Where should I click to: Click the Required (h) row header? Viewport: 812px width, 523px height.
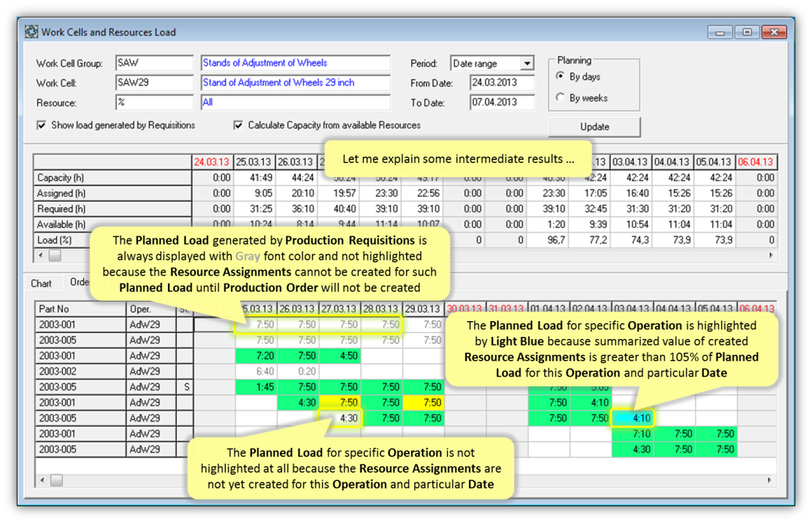pyautogui.click(x=113, y=209)
